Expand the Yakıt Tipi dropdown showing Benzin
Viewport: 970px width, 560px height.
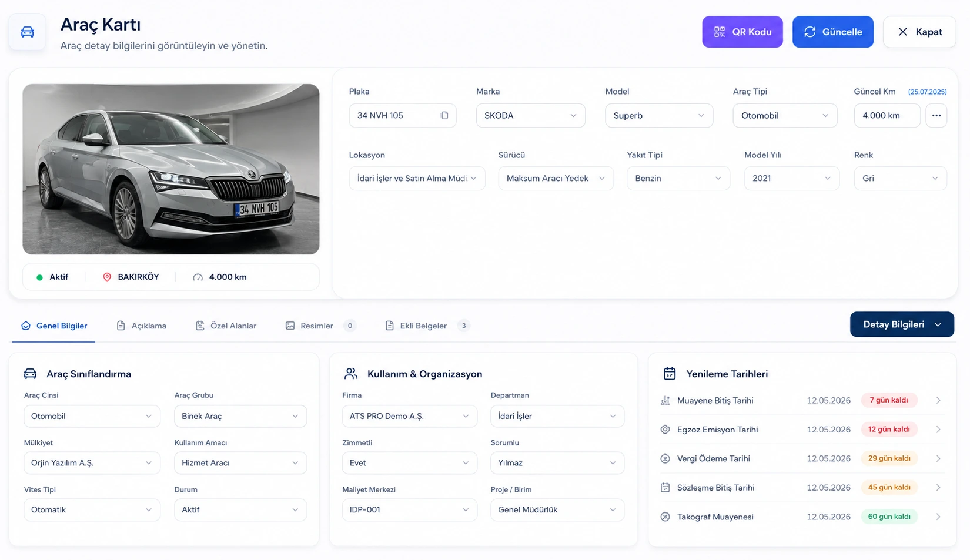click(x=678, y=179)
